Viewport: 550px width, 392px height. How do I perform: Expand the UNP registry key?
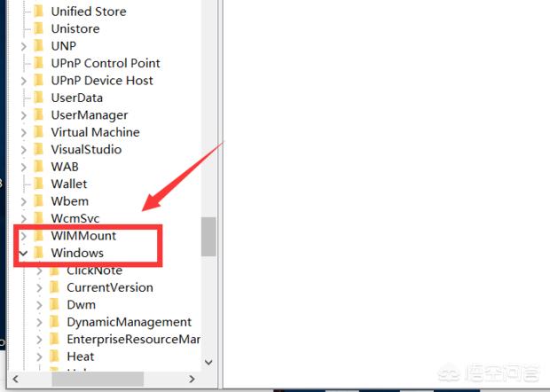23,46
